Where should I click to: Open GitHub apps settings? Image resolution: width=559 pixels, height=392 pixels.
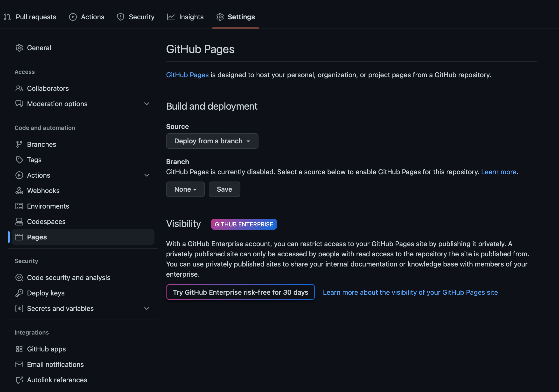83,349
